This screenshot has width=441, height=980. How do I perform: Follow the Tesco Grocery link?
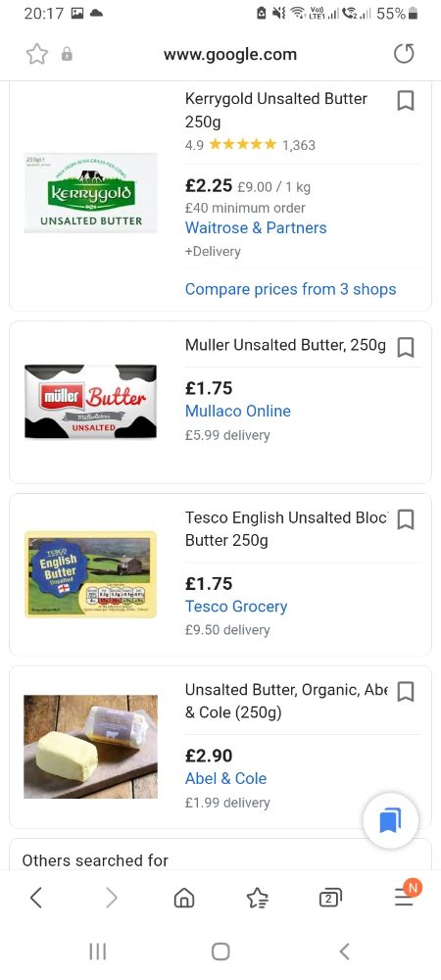(x=236, y=607)
